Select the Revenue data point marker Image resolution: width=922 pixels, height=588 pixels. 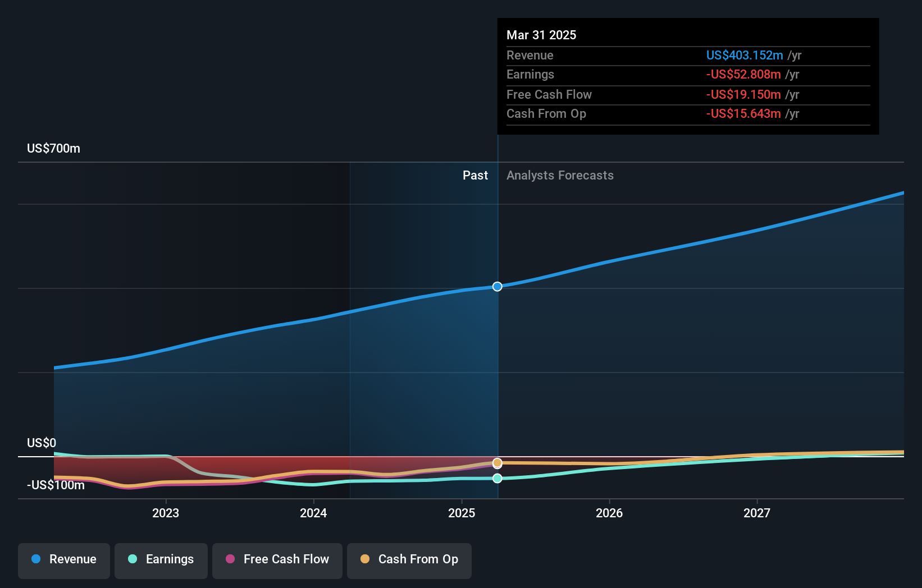(x=497, y=287)
